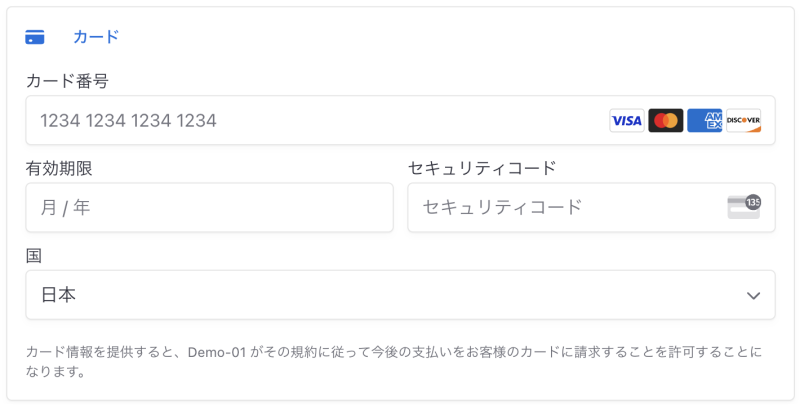Click the 有効期限 field label
The width and height of the screenshot is (800, 411).
click(59, 168)
